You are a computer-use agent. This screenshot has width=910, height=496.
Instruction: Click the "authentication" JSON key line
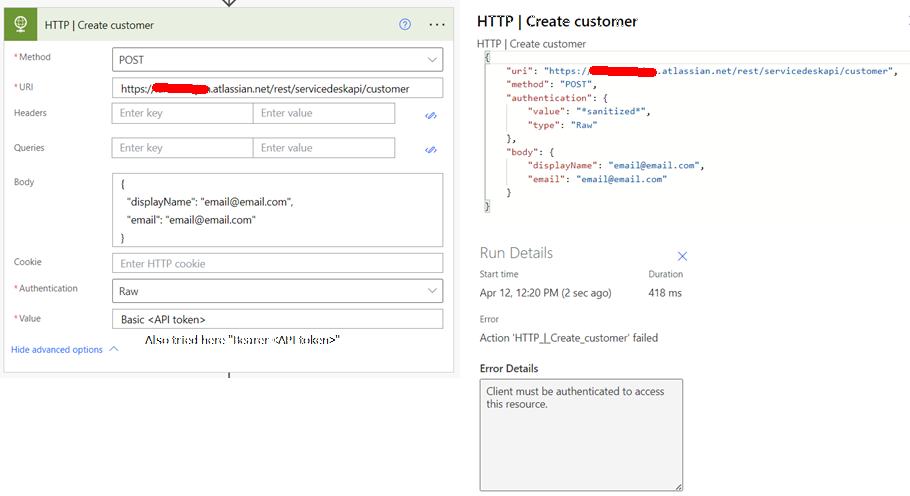click(x=557, y=98)
